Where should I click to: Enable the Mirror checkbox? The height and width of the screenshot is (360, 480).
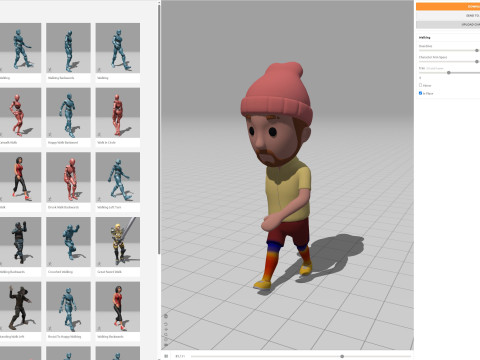coord(420,85)
